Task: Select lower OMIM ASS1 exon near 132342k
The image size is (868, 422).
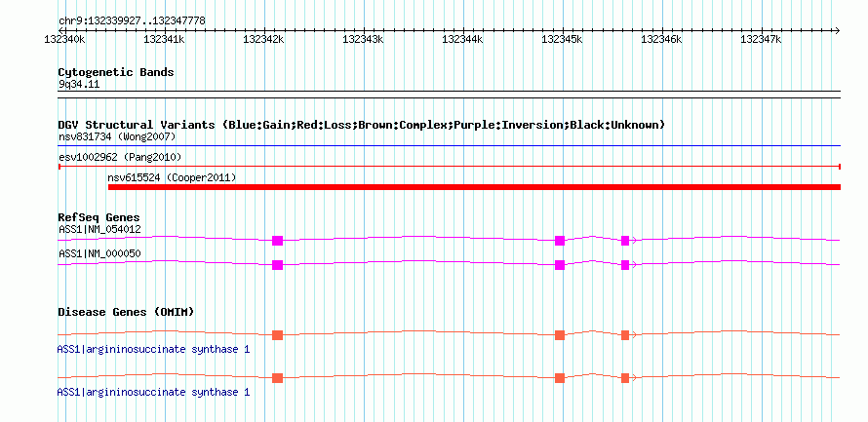Action: [x=277, y=378]
